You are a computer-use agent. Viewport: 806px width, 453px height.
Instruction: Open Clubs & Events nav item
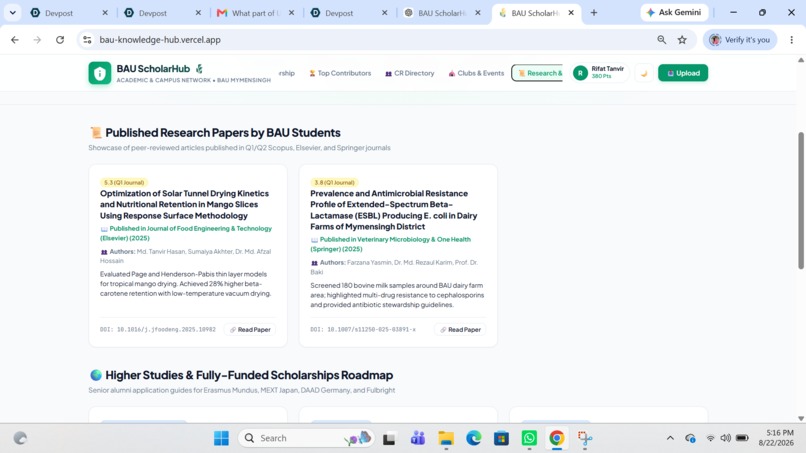(x=476, y=73)
